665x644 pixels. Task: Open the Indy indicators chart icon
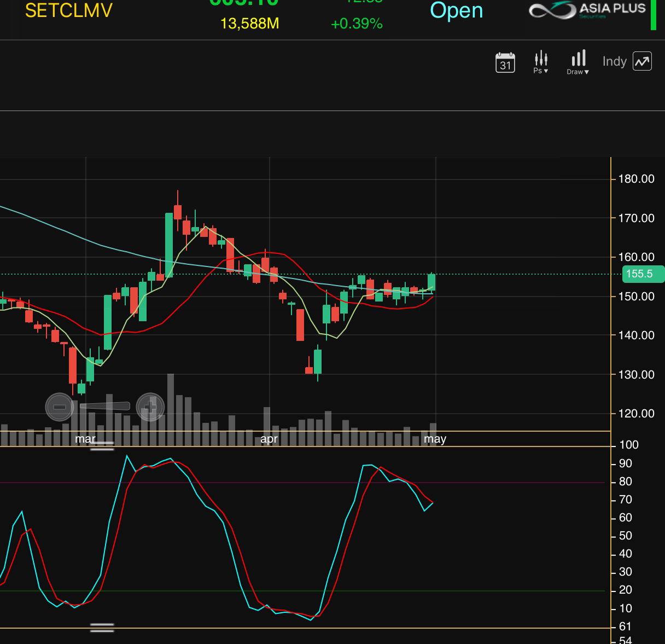click(x=643, y=61)
